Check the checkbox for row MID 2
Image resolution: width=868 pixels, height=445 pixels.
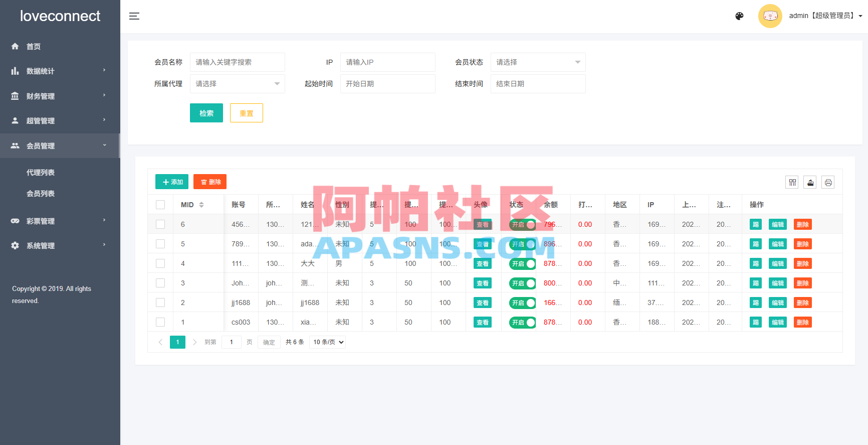pyautogui.click(x=160, y=303)
